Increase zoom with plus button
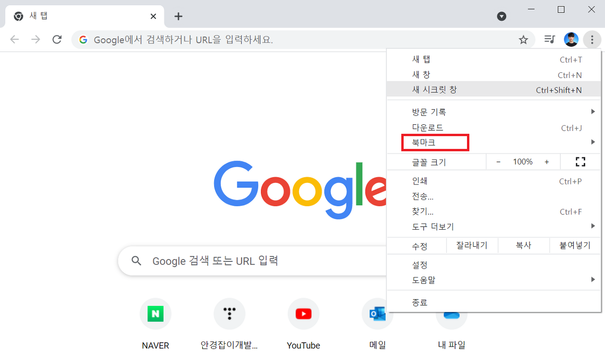605x364 pixels. [547, 162]
